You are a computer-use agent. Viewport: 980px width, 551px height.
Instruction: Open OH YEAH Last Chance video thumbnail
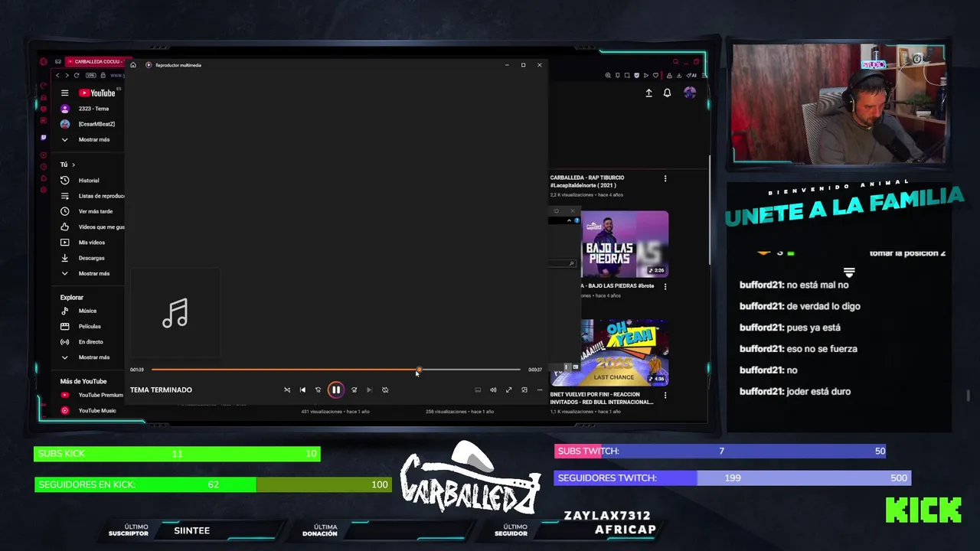625,352
